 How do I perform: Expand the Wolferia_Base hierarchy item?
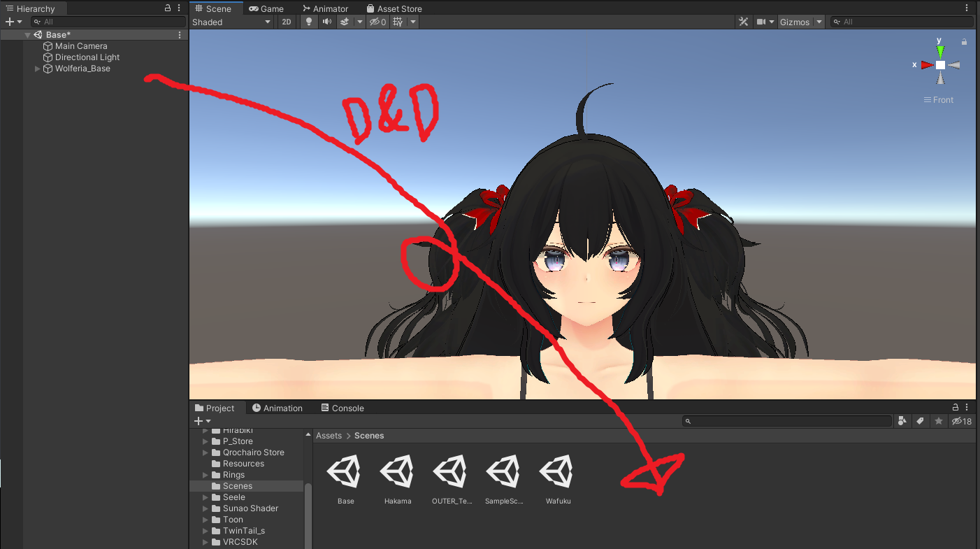tap(37, 69)
